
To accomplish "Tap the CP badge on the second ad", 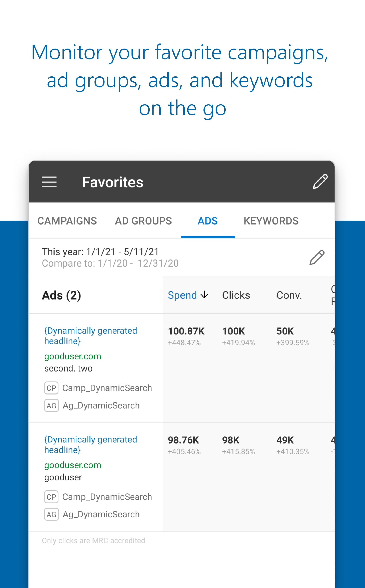I will [51, 497].
